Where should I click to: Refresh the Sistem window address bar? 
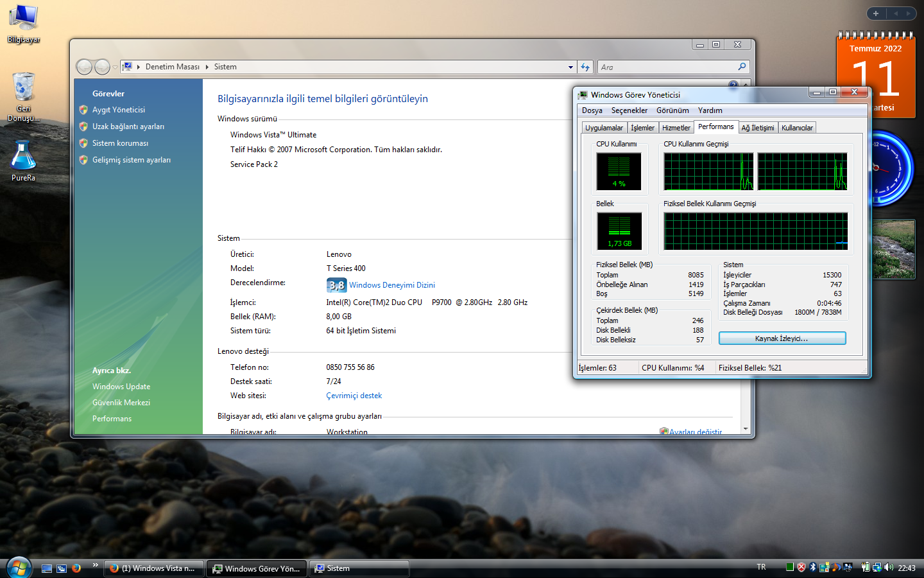click(x=585, y=67)
